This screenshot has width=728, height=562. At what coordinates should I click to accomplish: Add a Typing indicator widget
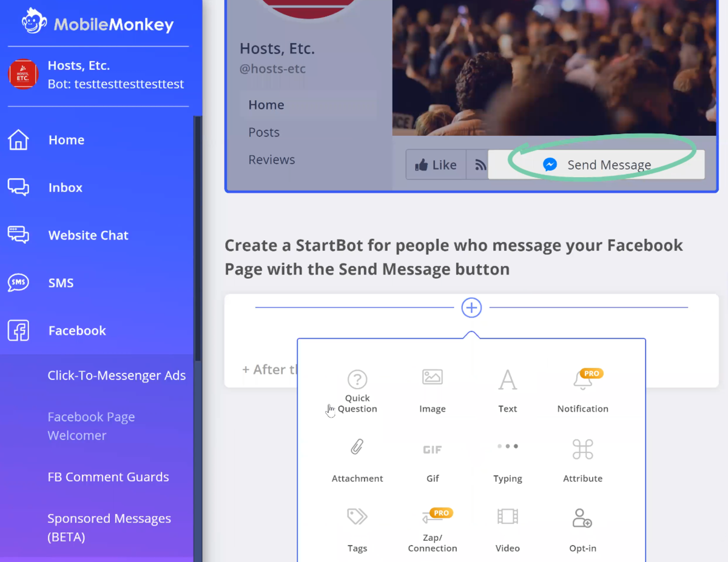pyautogui.click(x=508, y=461)
